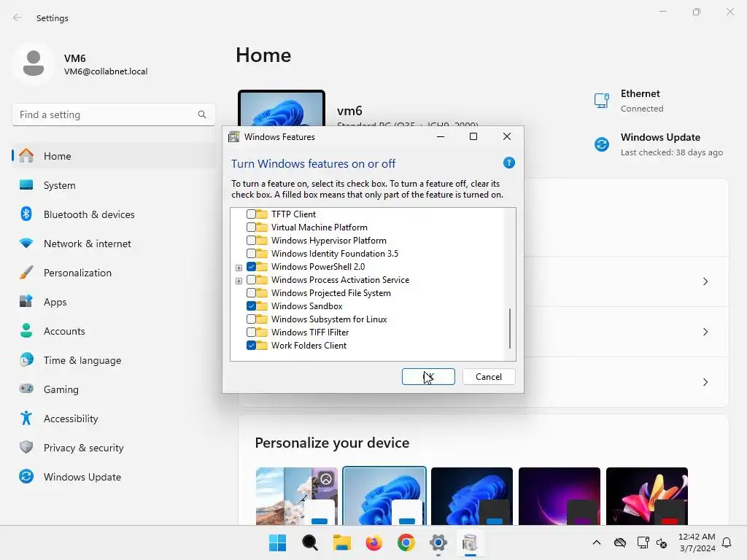Viewport: 747px width, 560px height.
Task: Expand Windows Process Activation Service node
Action: [x=239, y=281]
